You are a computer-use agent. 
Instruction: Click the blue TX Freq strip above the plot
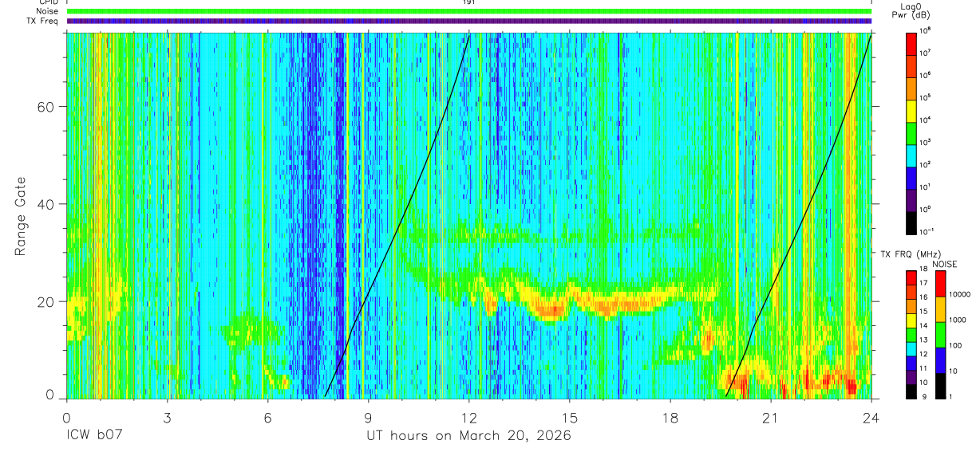click(469, 21)
